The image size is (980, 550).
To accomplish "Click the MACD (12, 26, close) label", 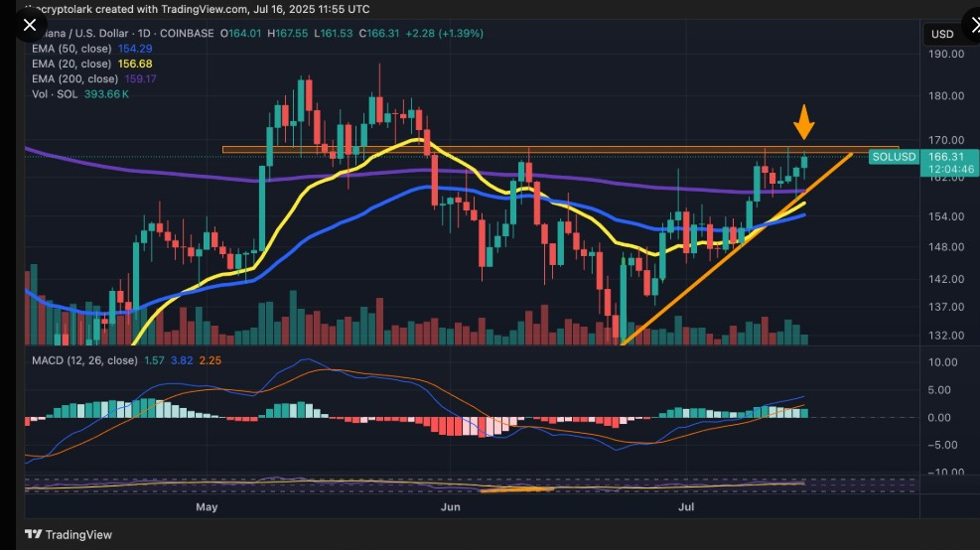I will (84, 360).
